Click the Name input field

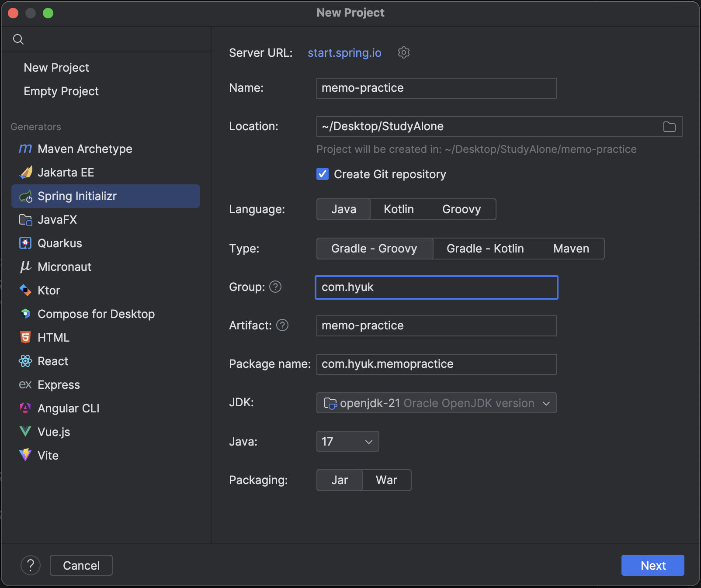(436, 88)
